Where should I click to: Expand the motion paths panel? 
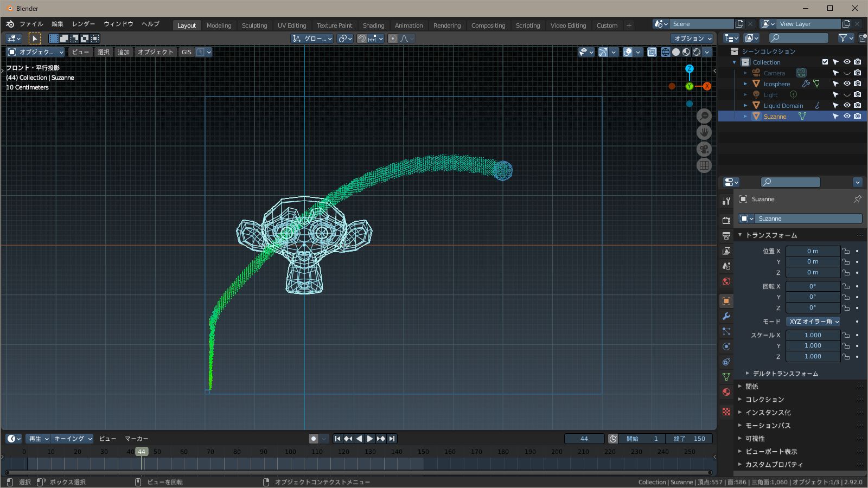(768, 426)
